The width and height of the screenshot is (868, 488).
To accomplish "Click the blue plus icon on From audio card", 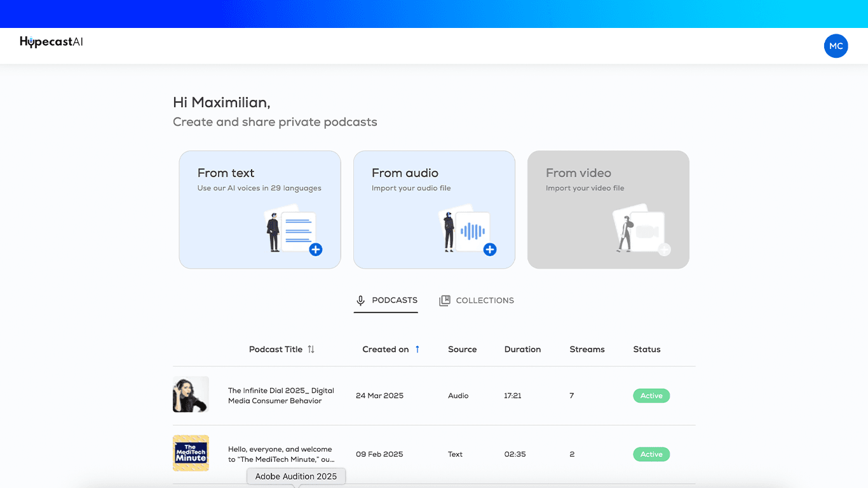I will point(490,250).
